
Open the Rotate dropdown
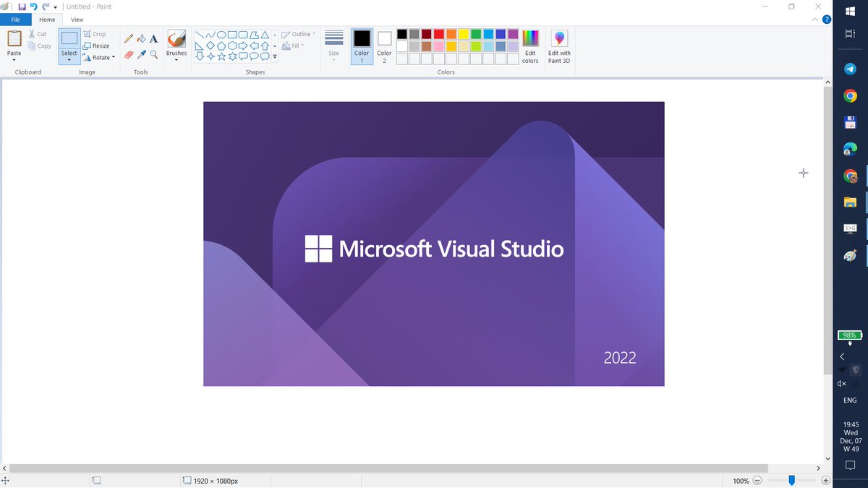(x=98, y=58)
